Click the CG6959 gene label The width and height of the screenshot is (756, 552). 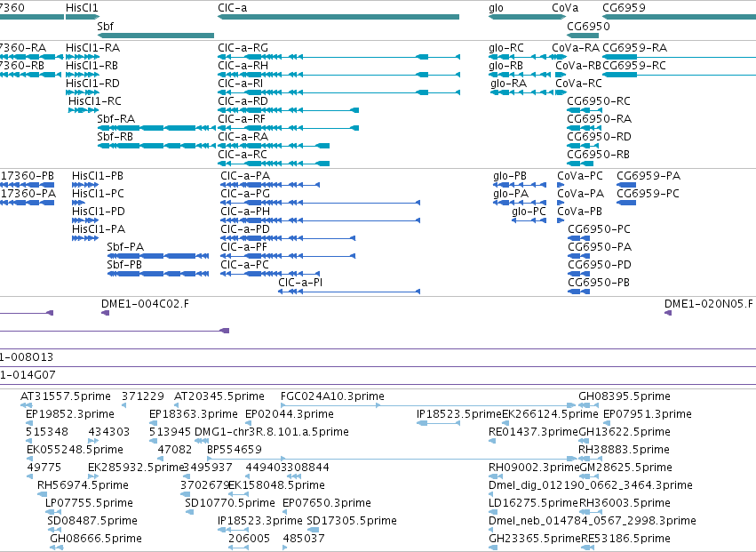(624, 8)
